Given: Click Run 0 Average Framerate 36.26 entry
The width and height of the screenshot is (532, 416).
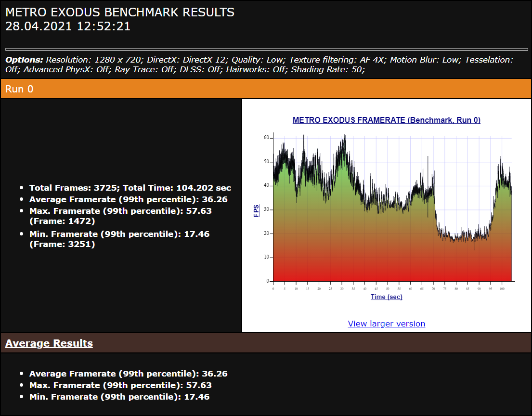Looking at the screenshot, I should click(128, 199).
